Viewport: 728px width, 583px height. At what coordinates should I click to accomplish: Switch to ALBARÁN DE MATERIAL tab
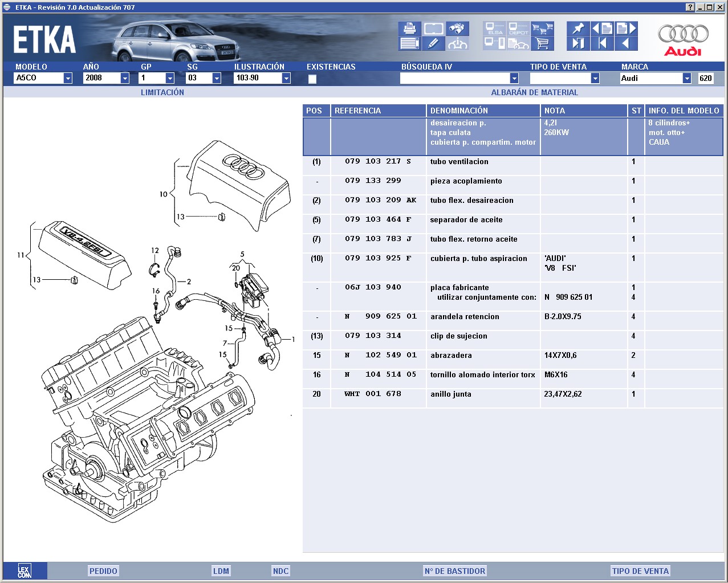pos(535,92)
